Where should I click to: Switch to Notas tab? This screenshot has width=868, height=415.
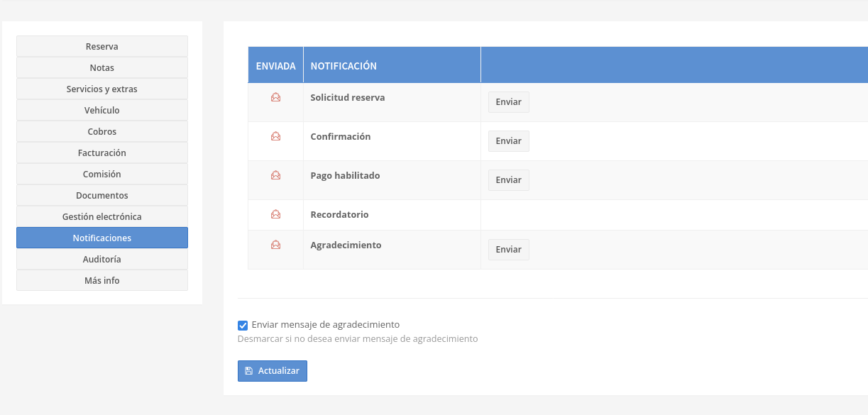coord(102,67)
